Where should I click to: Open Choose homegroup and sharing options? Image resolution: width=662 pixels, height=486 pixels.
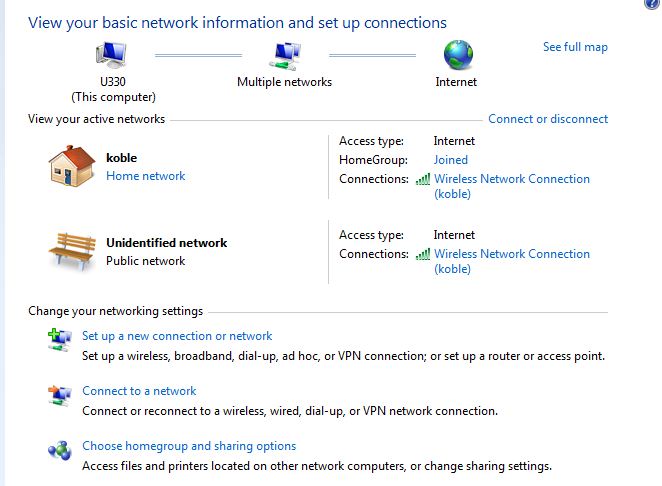pyautogui.click(x=189, y=446)
